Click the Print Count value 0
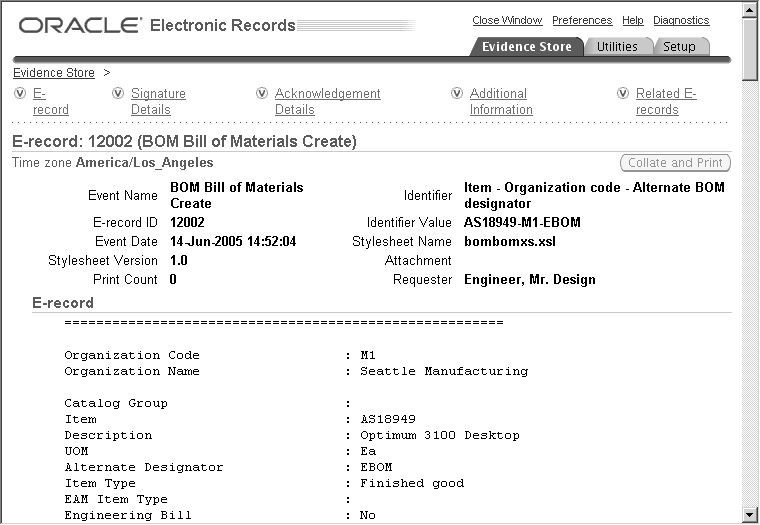 coord(173,280)
